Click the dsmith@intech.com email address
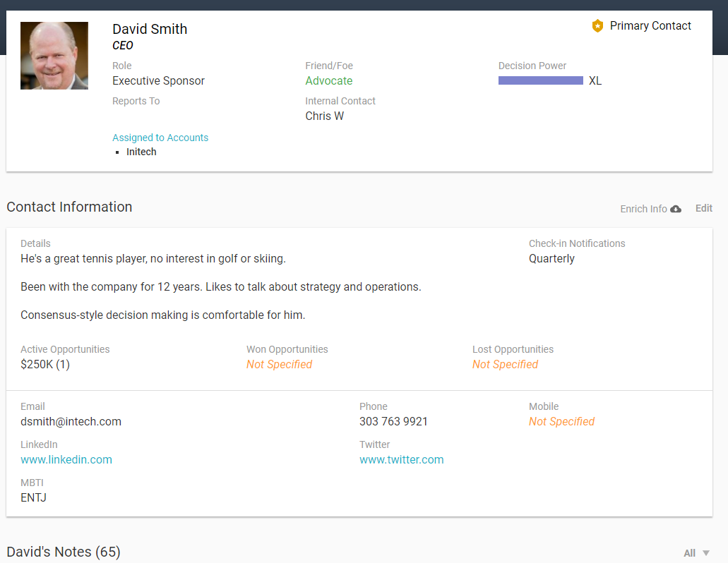The image size is (728, 563). [71, 421]
